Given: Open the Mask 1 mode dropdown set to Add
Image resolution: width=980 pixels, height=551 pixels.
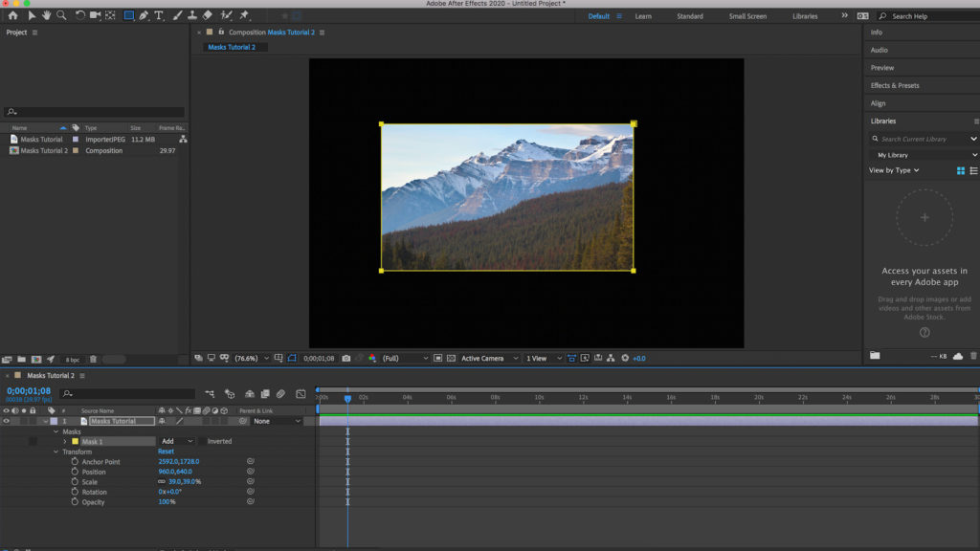Looking at the screenshot, I should [x=177, y=441].
